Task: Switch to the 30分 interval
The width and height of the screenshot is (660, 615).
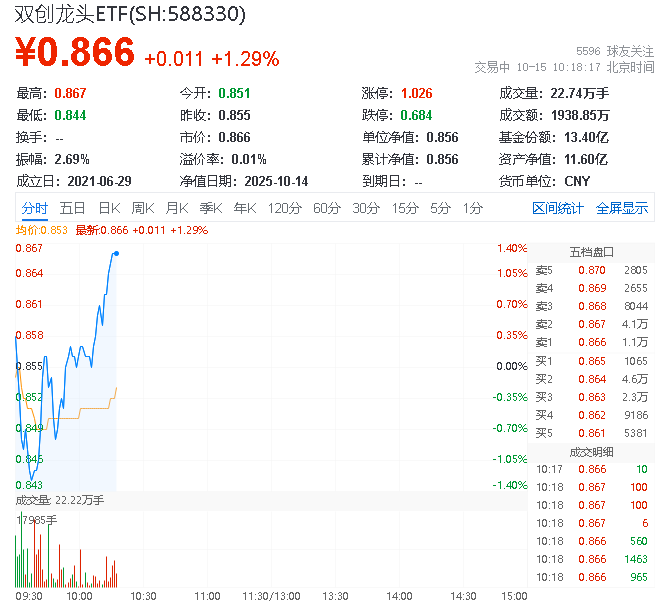Action: (366, 208)
